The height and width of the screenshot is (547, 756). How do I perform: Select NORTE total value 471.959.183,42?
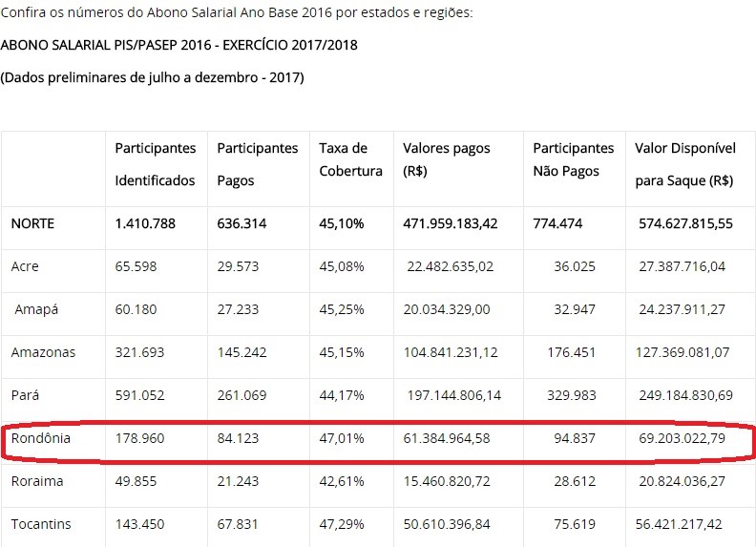[x=451, y=223]
